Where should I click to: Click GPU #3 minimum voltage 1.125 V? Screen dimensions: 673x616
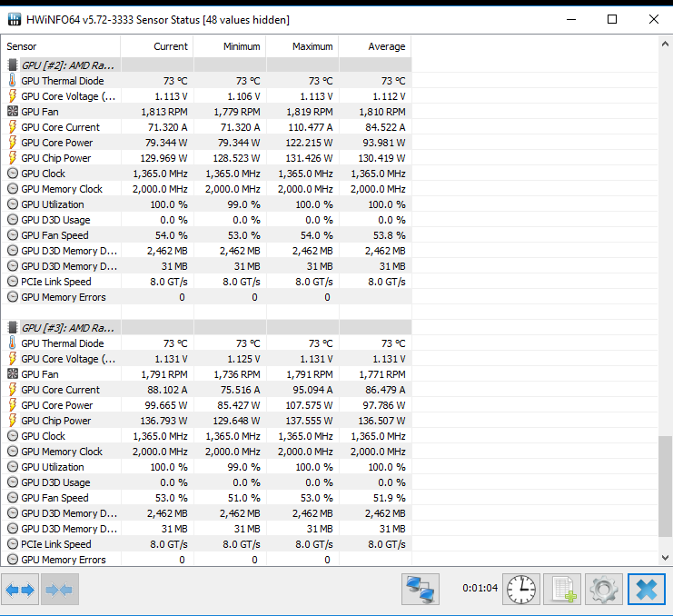point(243,359)
